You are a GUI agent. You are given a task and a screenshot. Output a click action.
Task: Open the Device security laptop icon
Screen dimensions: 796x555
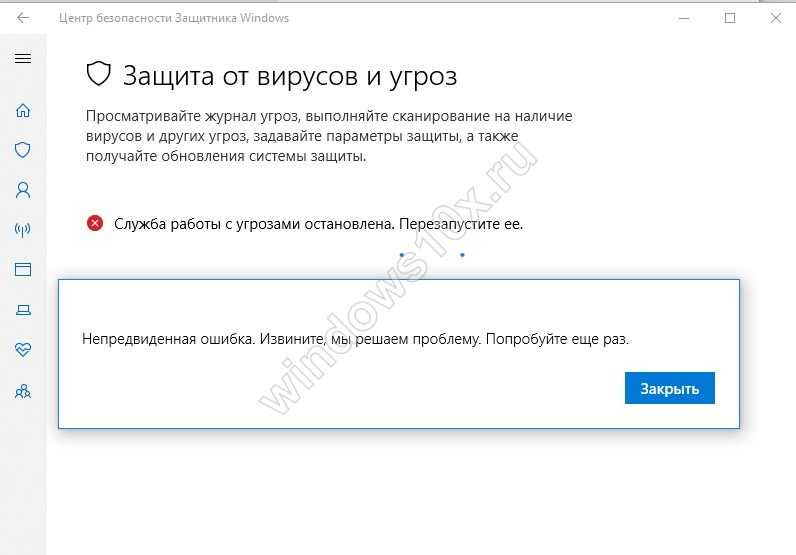tap(23, 310)
